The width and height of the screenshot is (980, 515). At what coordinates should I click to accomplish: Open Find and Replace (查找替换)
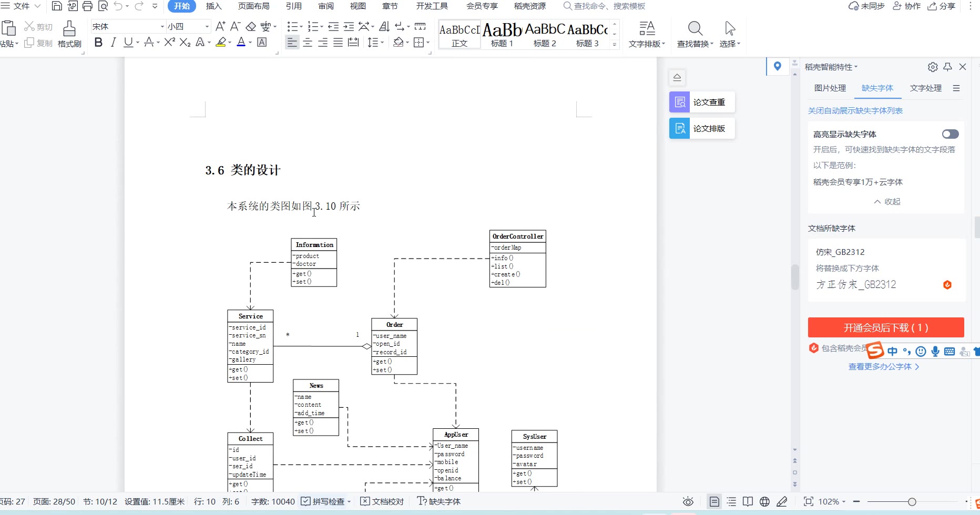(695, 35)
